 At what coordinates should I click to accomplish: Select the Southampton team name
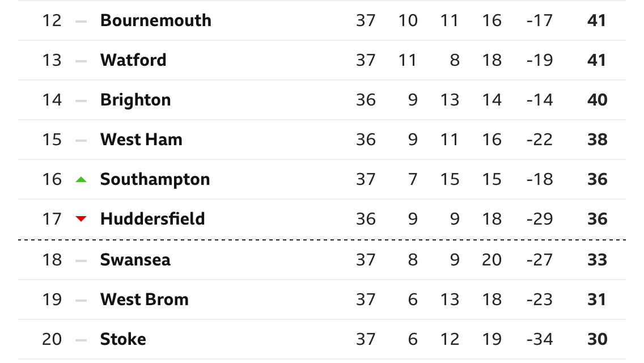[x=155, y=179]
